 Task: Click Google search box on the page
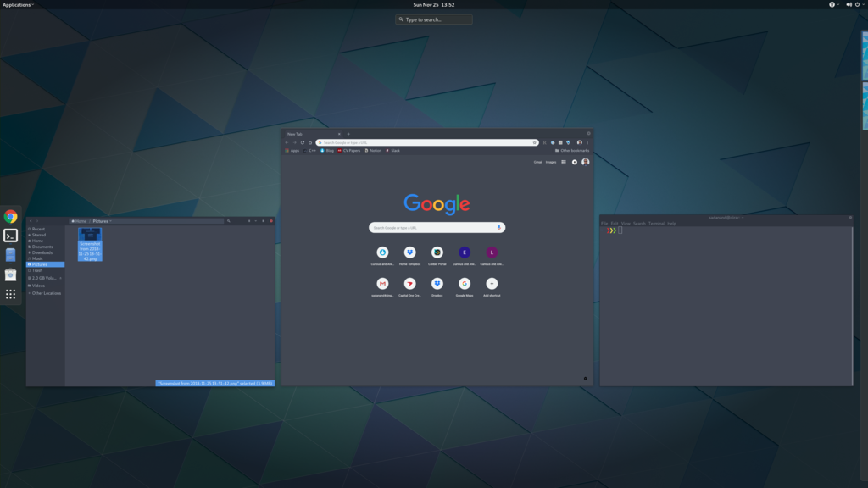coord(437,227)
